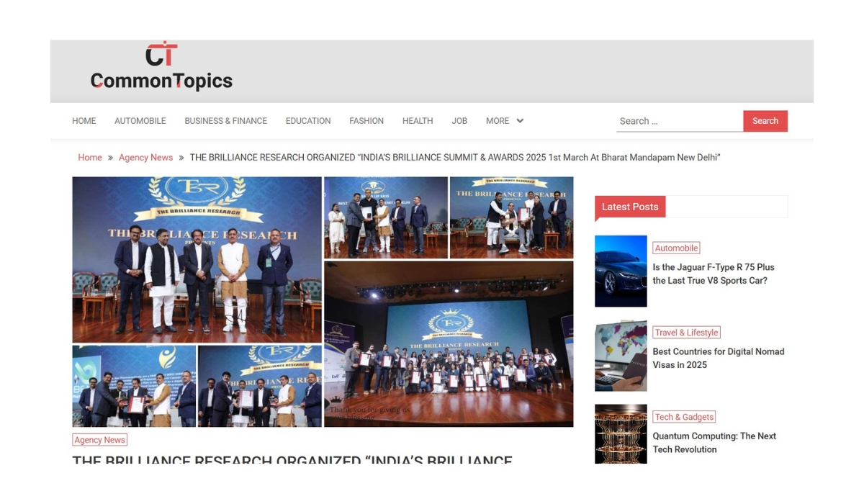Open the HOME menu item
This screenshot has width=864, height=504.
[84, 121]
